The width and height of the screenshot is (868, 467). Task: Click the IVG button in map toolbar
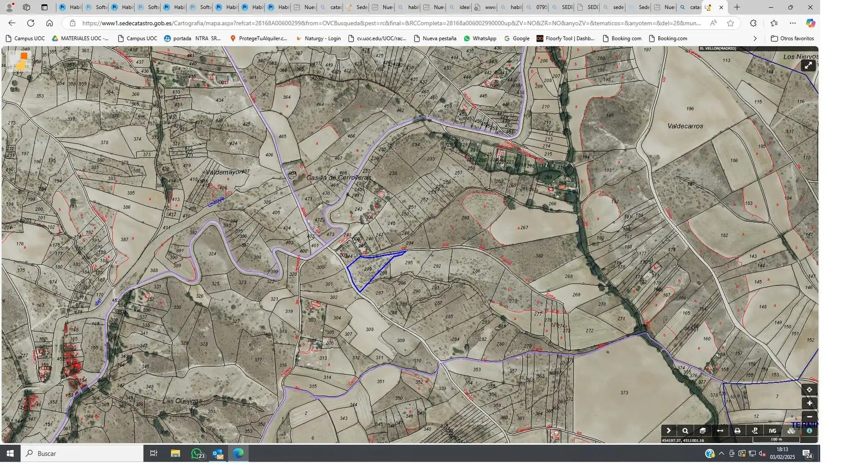772,431
